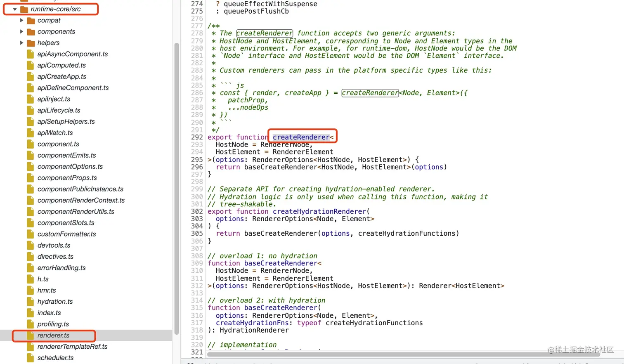The image size is (624, 364).
Task: Click line number 305 in gutter
Action: tap(197, 234)
